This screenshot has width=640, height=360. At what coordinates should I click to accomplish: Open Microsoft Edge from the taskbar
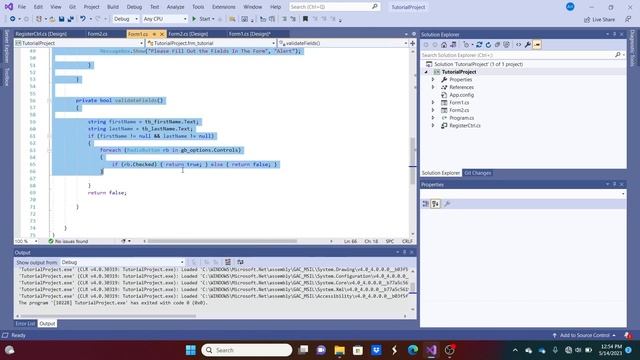pos(413,350)
